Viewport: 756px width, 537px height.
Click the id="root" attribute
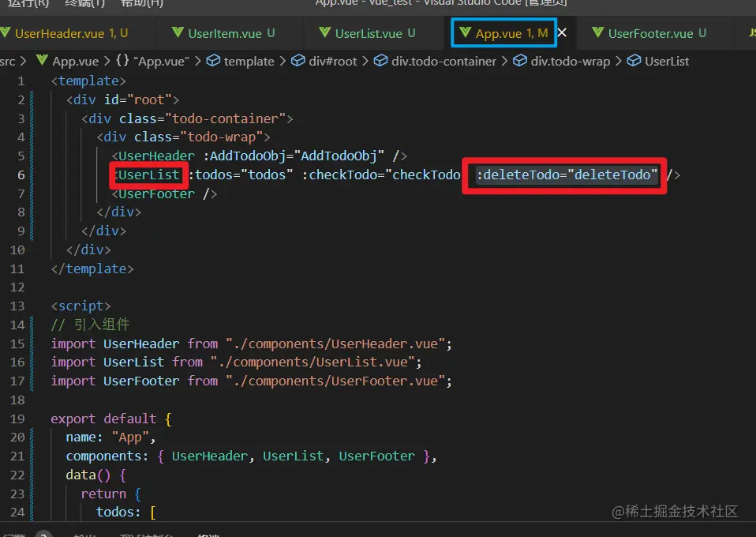(x=138, y=100)
